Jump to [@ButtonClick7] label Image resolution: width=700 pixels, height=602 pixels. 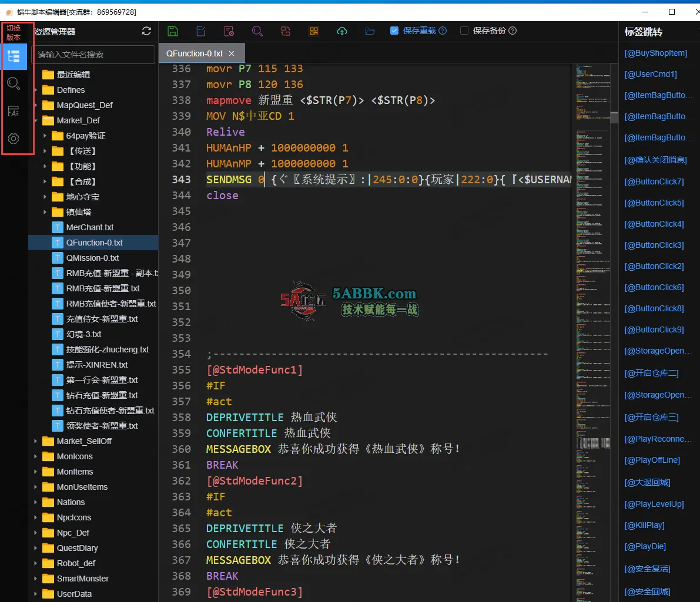654,181
